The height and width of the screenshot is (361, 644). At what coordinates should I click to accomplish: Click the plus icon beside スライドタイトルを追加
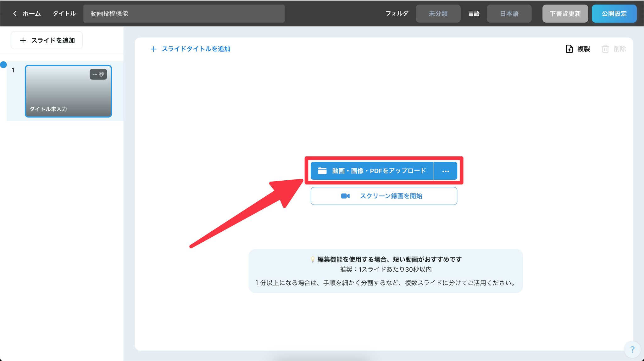[x=153, y=49]
